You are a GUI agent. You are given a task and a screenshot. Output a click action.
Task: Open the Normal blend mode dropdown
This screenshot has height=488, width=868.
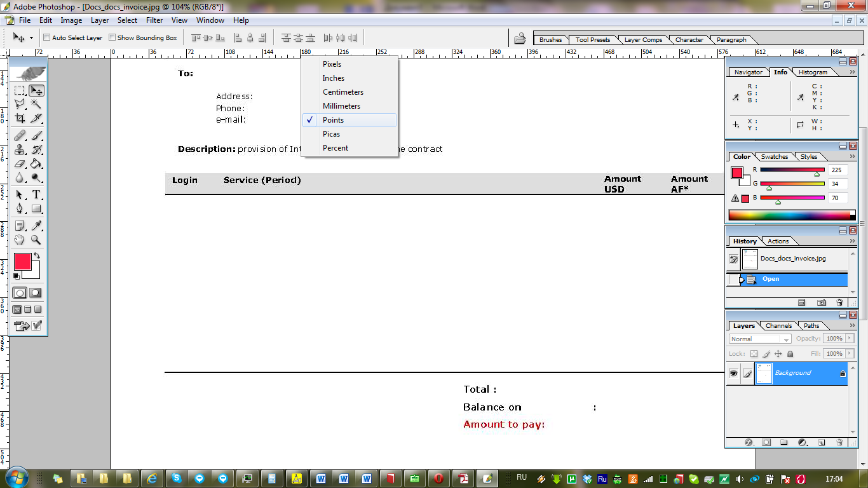(760, 339)
